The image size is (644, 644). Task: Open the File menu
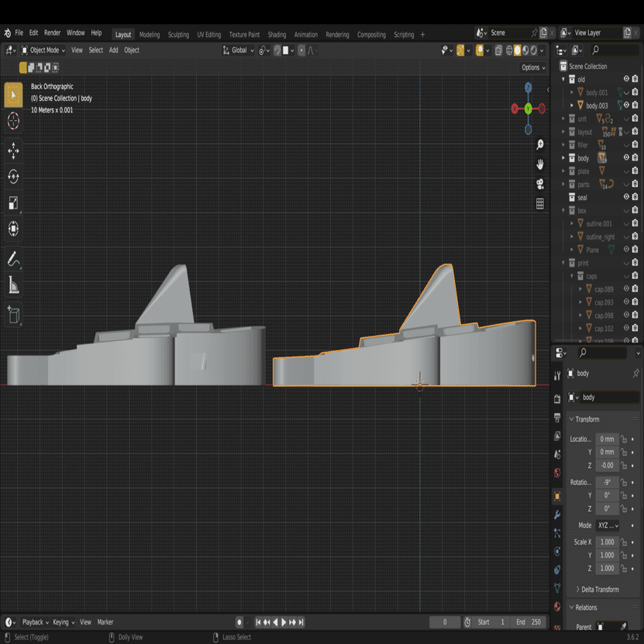[19, 33]
